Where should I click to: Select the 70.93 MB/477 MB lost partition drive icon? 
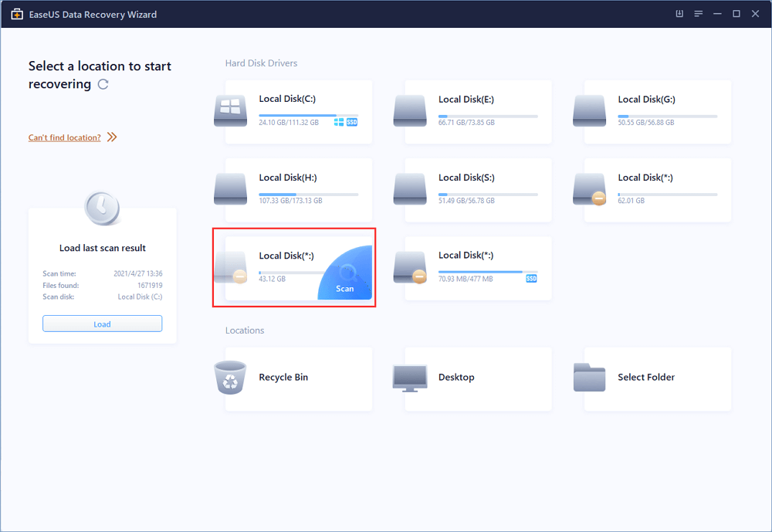[410, 267]
